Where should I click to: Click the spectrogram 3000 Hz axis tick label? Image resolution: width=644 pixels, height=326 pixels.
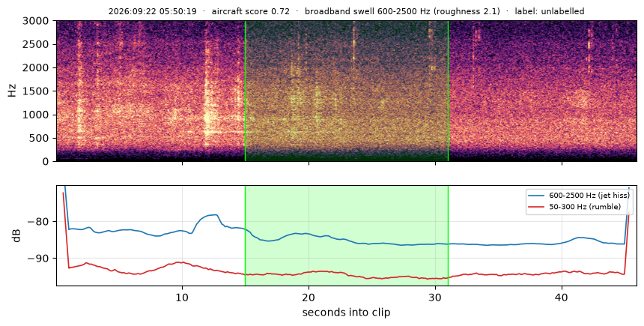[x=37, y=21]
